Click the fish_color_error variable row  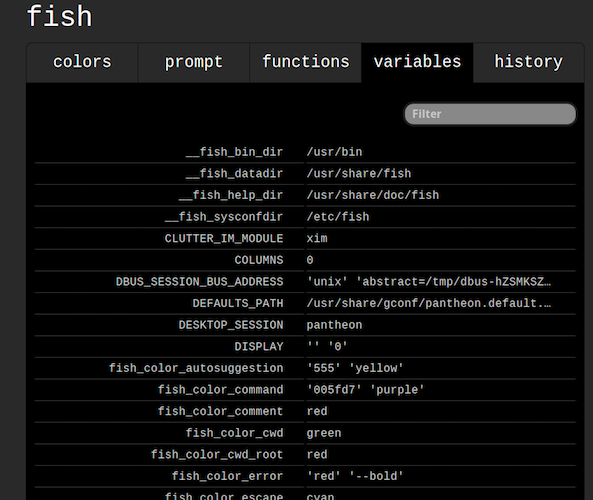305,476
